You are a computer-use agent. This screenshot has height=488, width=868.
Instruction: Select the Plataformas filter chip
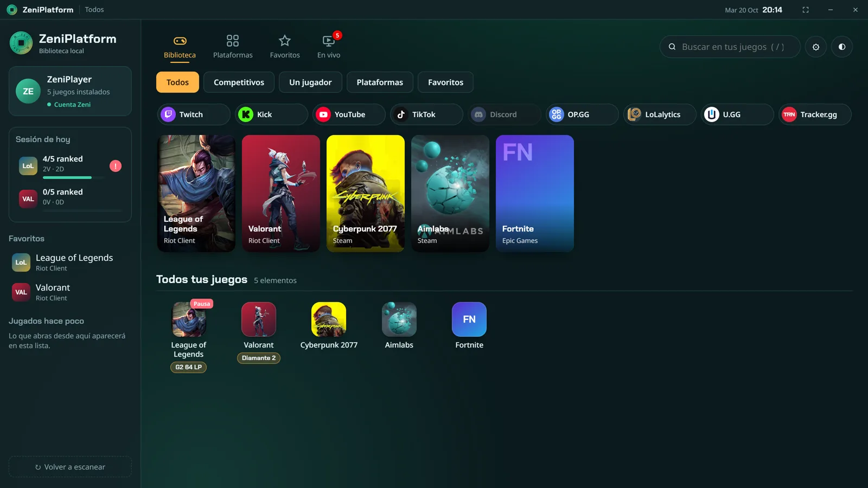pos(380,82)
